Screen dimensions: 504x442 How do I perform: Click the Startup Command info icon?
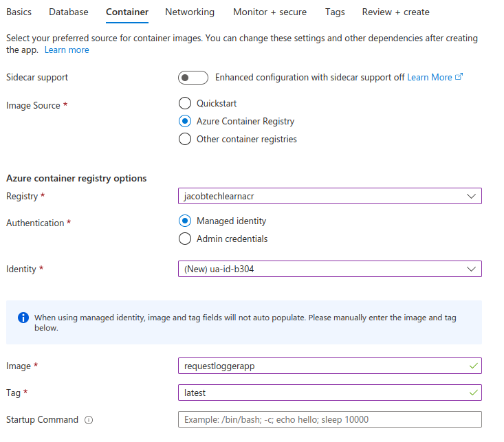89,420
